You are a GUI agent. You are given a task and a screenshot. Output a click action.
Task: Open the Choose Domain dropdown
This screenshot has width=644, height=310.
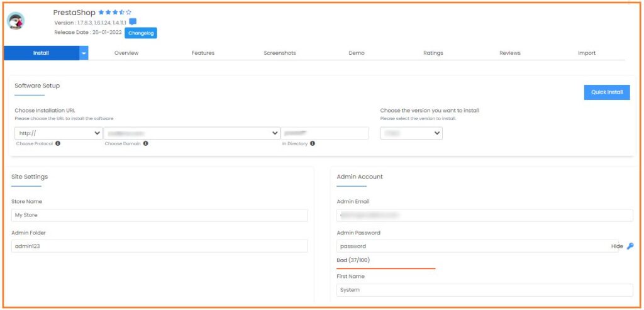tap(192, 133)
